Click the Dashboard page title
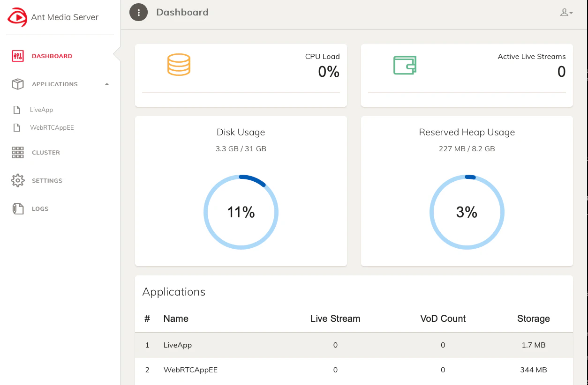 point(182,12)
